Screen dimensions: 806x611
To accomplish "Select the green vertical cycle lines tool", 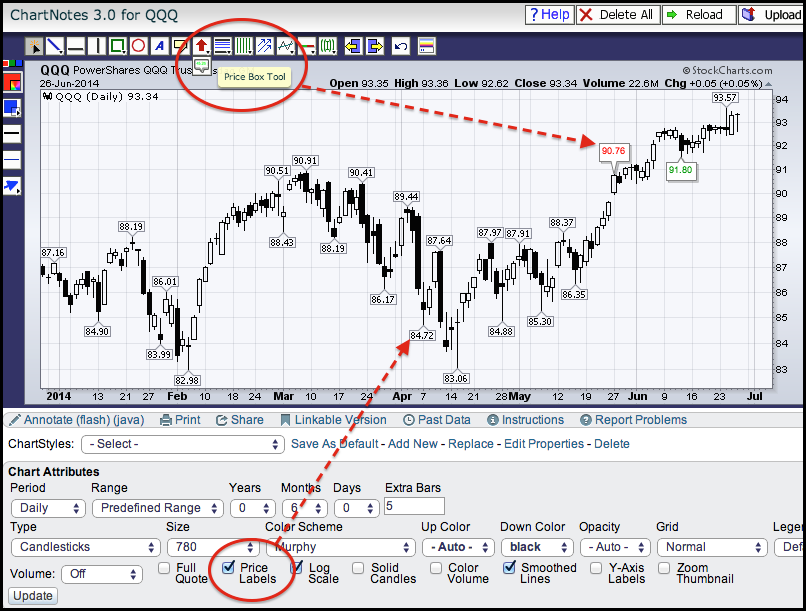I will (244, 46).
